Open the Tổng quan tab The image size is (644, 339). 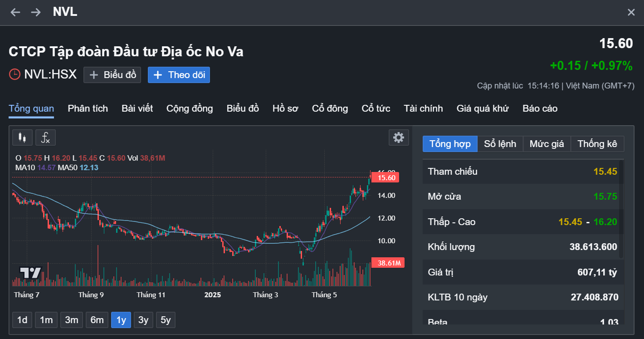coord(31,108)
